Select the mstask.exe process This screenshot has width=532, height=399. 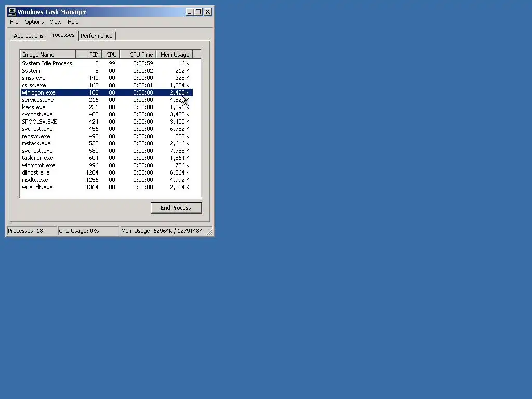(x=107, y=143)
